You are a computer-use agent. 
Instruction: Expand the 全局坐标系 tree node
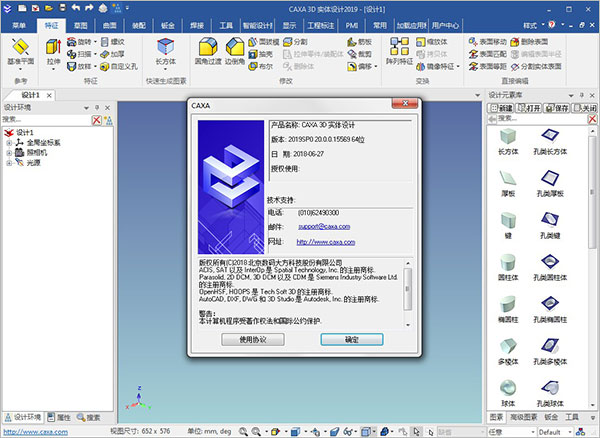9,143
